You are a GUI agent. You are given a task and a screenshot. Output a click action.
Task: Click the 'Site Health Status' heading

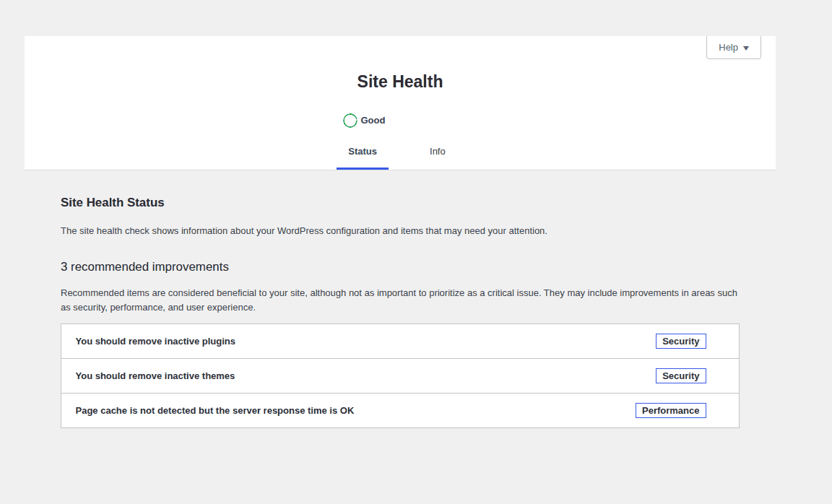113,203
